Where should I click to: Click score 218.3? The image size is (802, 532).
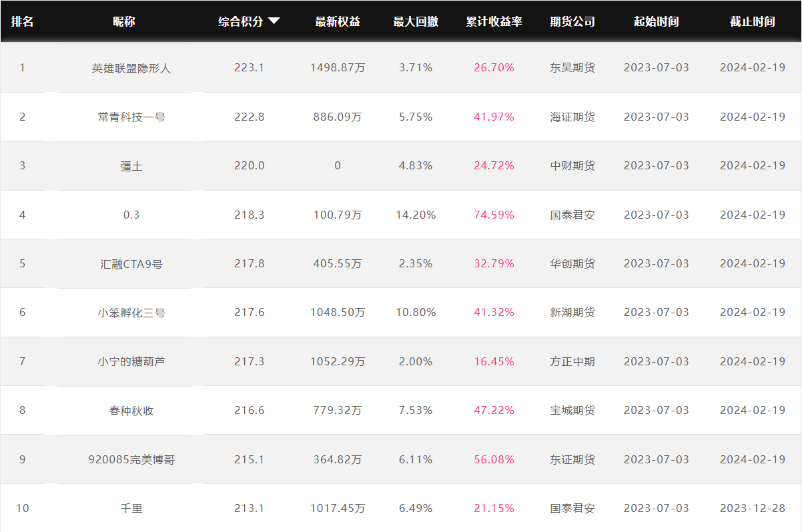[x=250, y=215]
